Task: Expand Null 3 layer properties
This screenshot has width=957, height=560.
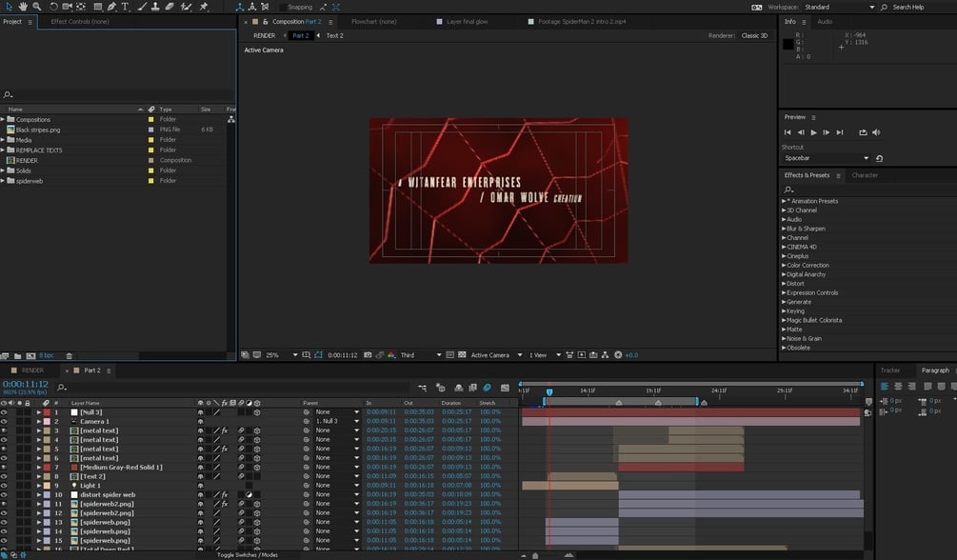Action: click(39, 412)
